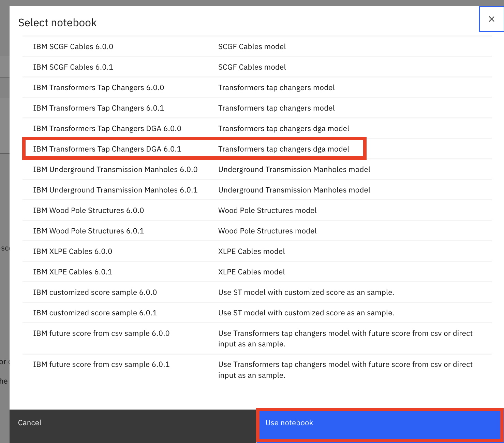504x443 pixels.
Task: Choose IBM Wood Pole Structures 6.0.1
Action: point(257,231)
